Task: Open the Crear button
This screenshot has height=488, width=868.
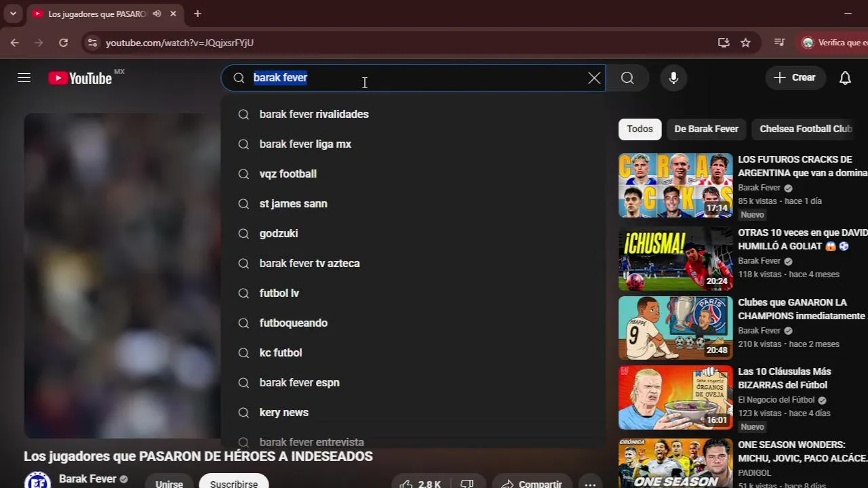Action: coord(795,78)
